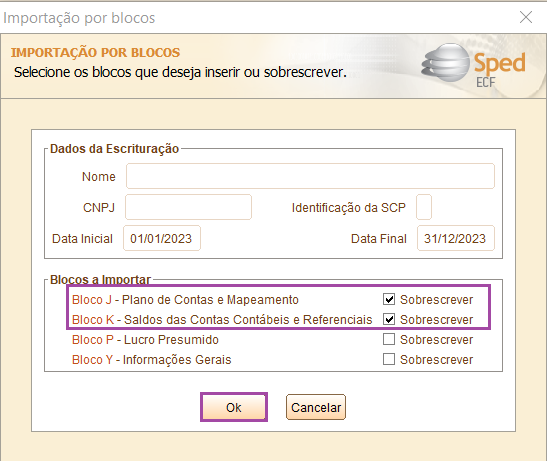The image size is (547, 461).
Task: Focus the Nome input field
Action: click(310, 176)
